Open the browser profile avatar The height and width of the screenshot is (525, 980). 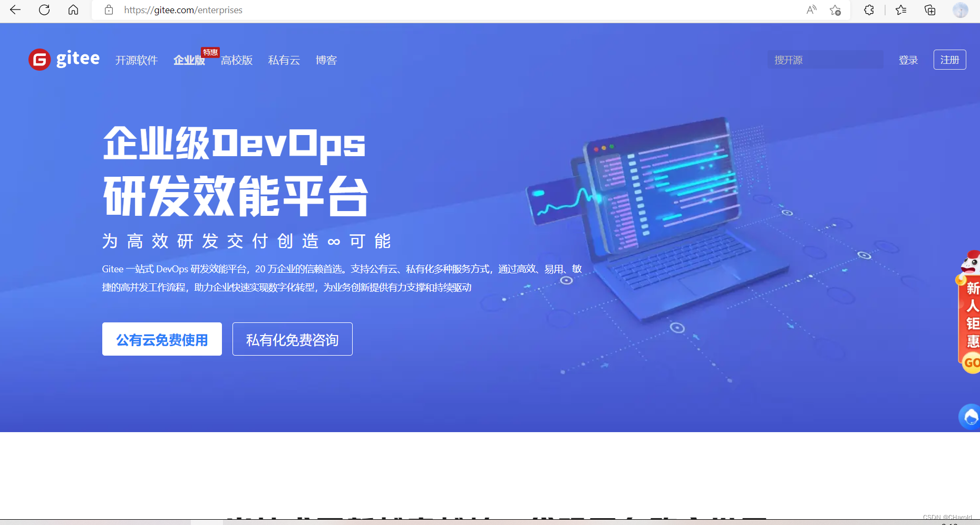pyautogui.click(x=960, y=9)
